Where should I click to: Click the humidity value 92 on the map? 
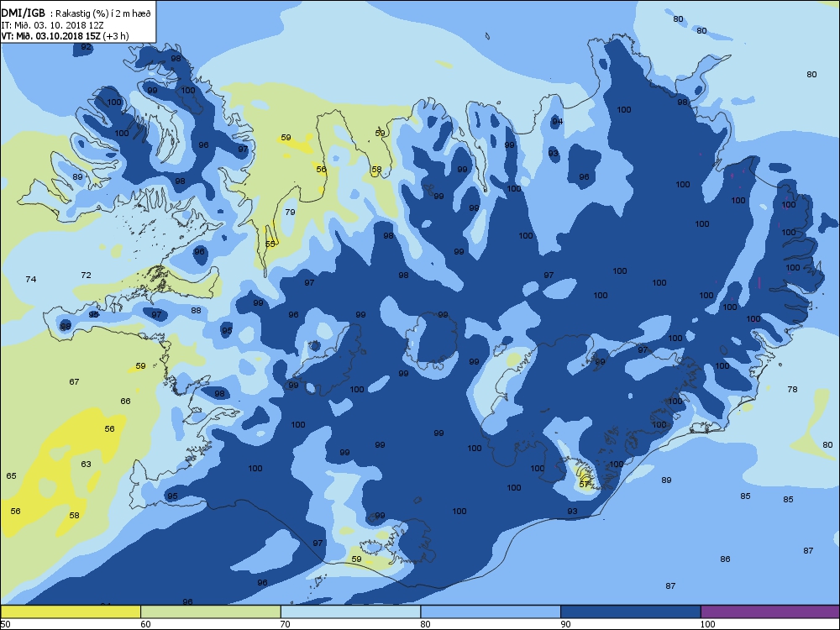(86, 47)
